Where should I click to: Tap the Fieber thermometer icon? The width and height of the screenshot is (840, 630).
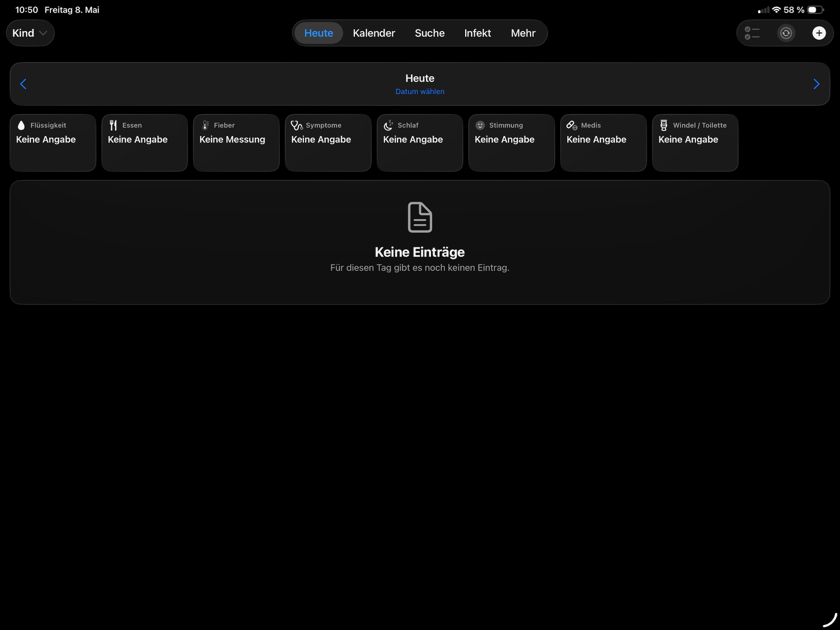click(x=205, y=126)
